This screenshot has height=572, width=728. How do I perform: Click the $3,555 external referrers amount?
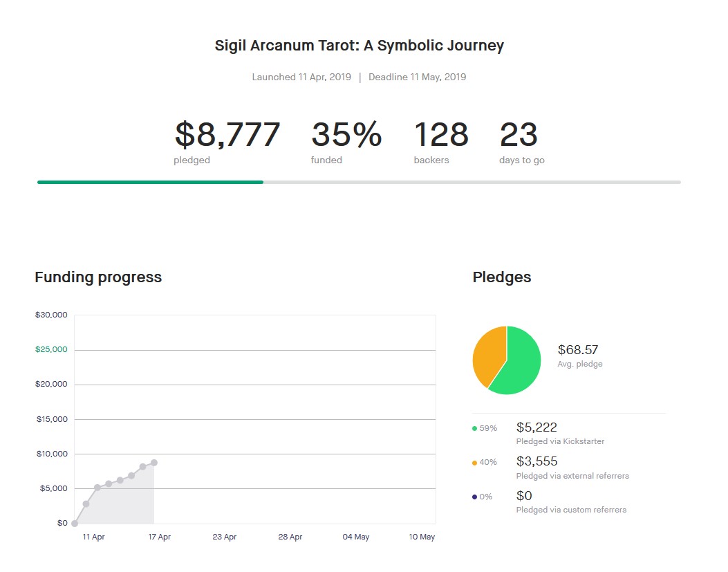pyautogui.click(x=536, y=461)
